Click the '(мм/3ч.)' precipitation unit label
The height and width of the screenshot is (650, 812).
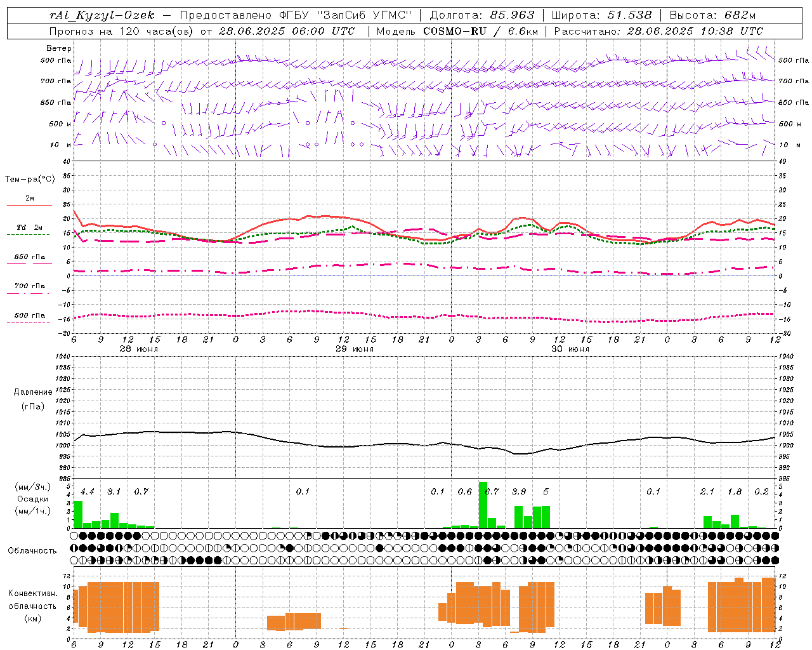pyautogui.click(x=33, y=487)
